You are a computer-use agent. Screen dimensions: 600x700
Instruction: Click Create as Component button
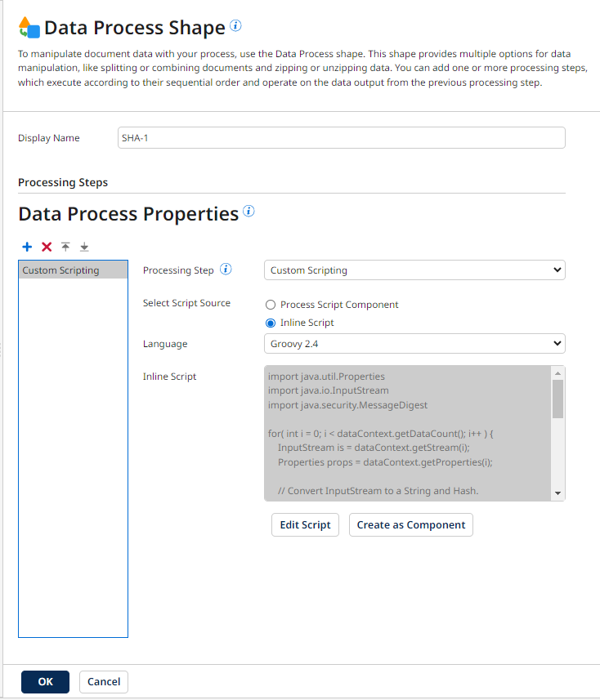pos(411,525)
